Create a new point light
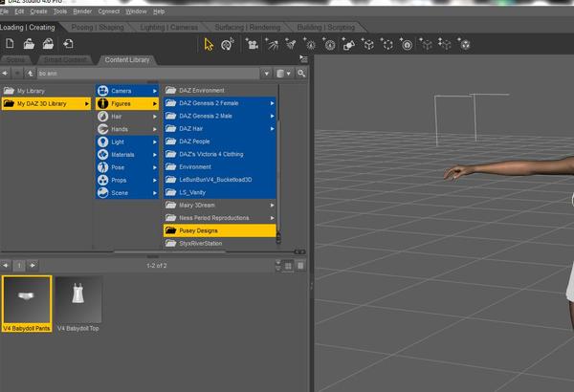 [x=310, y=44]
